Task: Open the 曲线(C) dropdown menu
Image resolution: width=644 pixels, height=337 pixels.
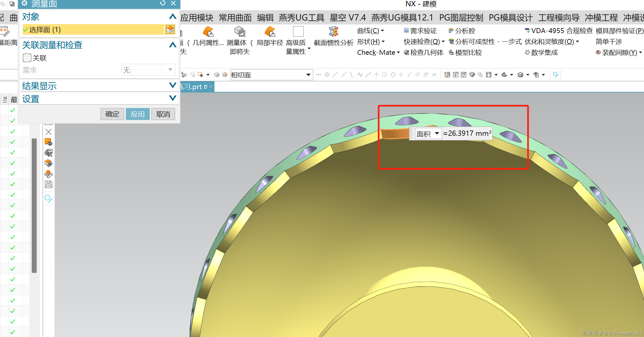Action: pyautogui.click(x=371, y=31)
